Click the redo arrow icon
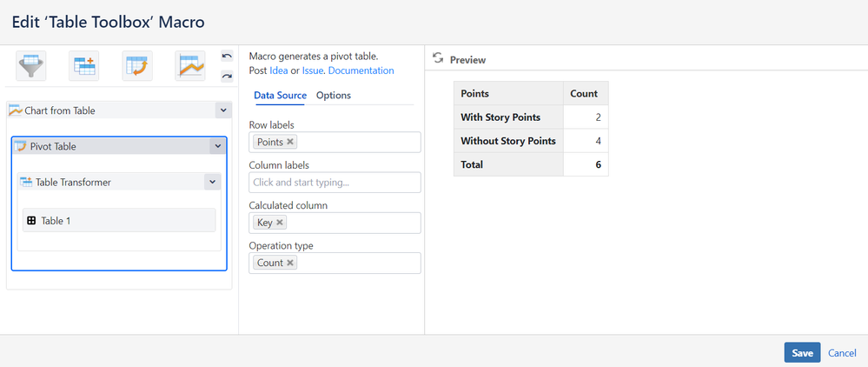868x367 pixels. pos(227,77)
